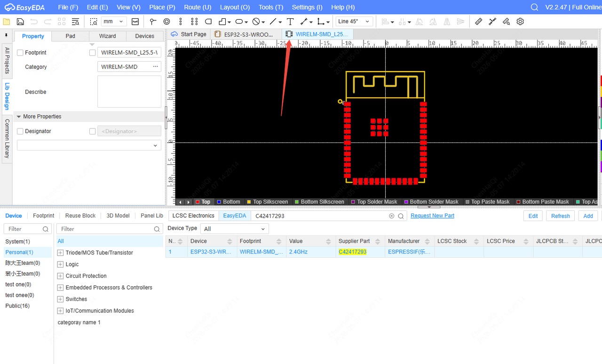Screen dimensions: 602x364
Task: Select the two-column pad array tool
Action: tap(194, 22)
